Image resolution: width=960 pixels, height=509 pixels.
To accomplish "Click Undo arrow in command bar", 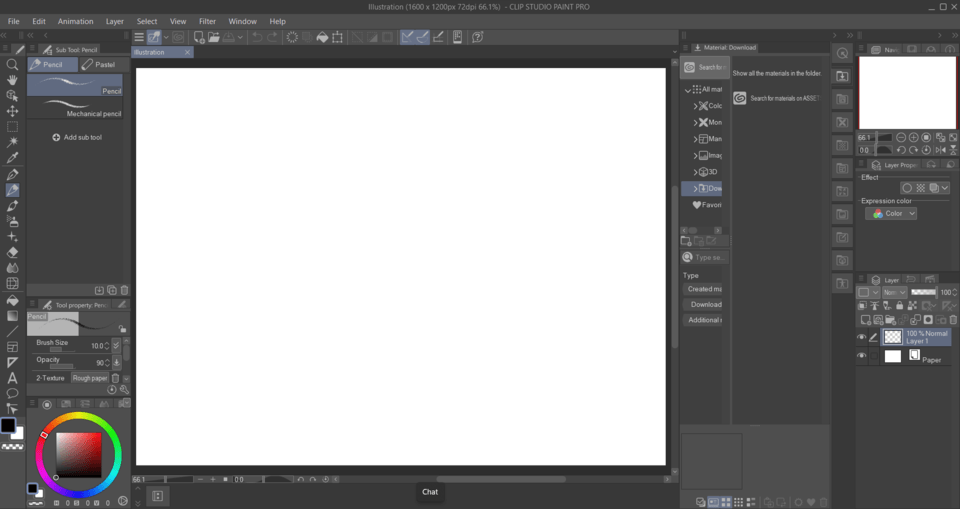I will pos(257,37).
